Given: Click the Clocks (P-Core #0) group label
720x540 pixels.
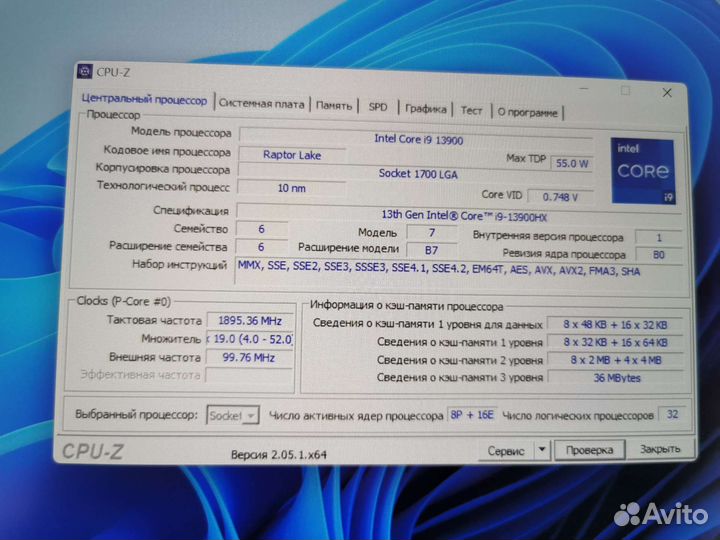Looking at the screenshot, I should click(124, 301).
